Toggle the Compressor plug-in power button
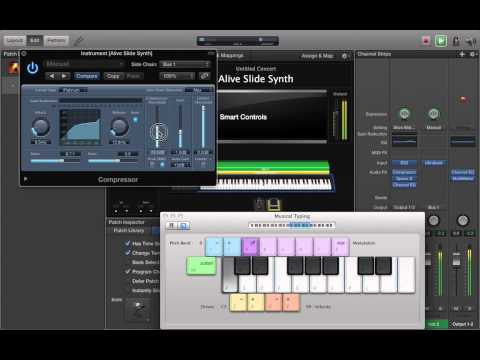This screenshot has height=360, width=480. pos(32,68)
